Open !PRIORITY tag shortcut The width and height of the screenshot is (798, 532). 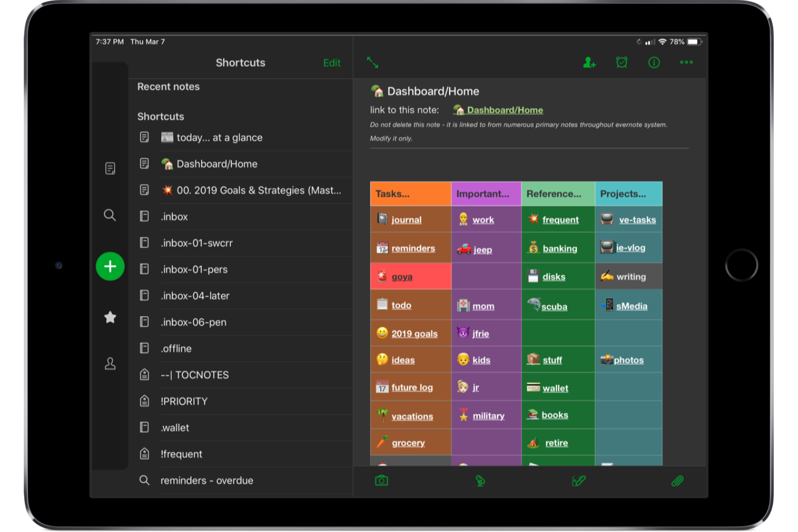coord(240,402)
